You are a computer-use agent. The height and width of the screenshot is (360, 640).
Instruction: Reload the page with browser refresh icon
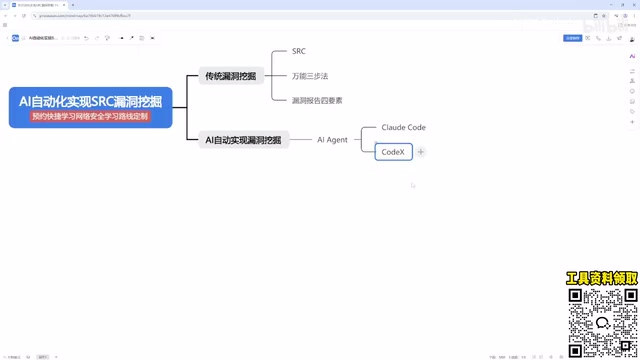tap(24, 16)
